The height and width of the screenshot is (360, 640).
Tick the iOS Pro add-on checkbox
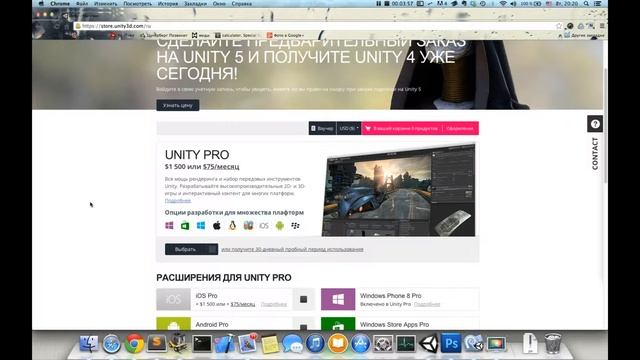(303, 300)
